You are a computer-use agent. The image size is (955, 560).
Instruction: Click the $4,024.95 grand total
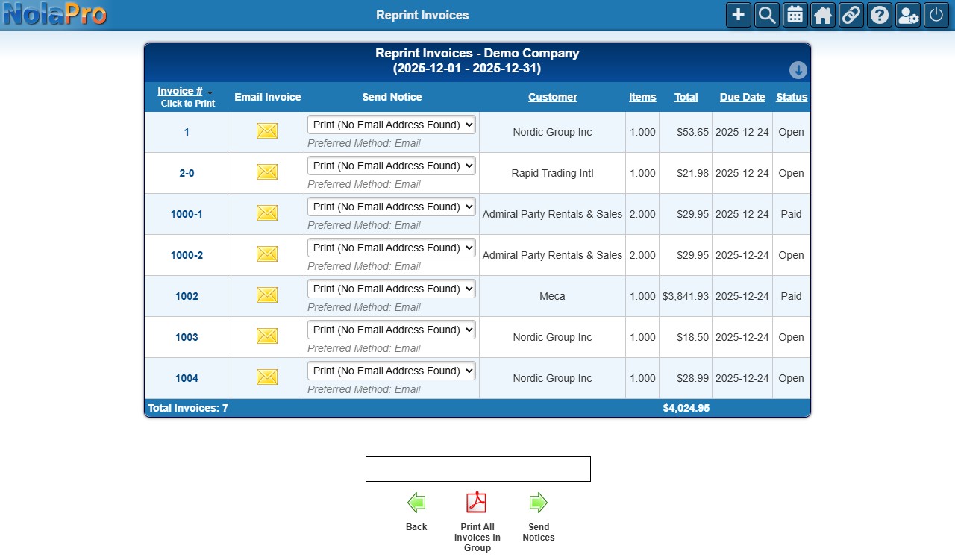(x=686, y=408)
